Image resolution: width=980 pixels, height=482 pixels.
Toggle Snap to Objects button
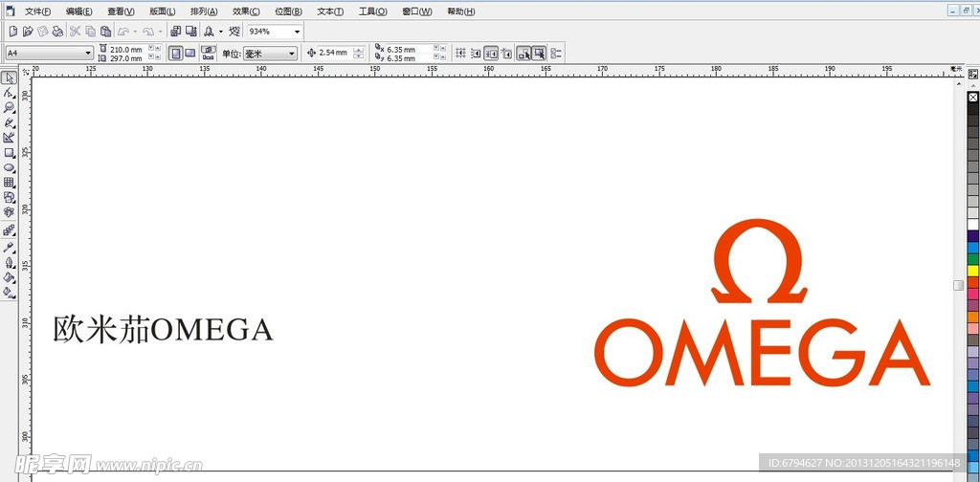491,53
